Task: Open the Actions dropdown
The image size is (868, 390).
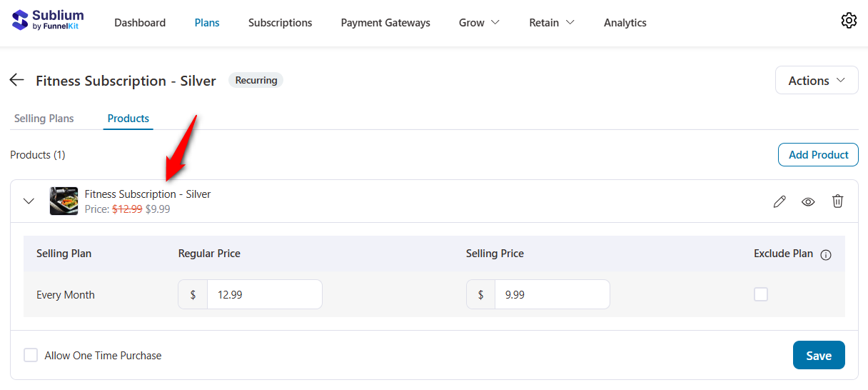Action: [x=817, y=81]
